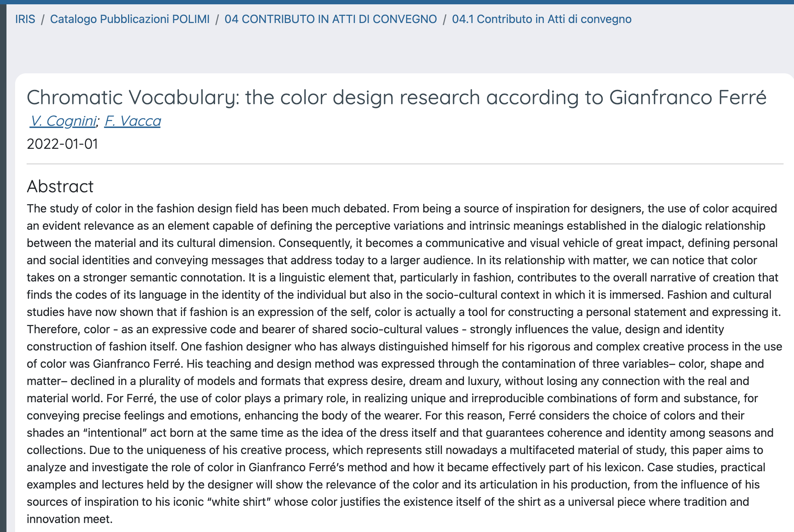Click "Gianfranco Ferré" at the title's end

click(x=688, y=97)
